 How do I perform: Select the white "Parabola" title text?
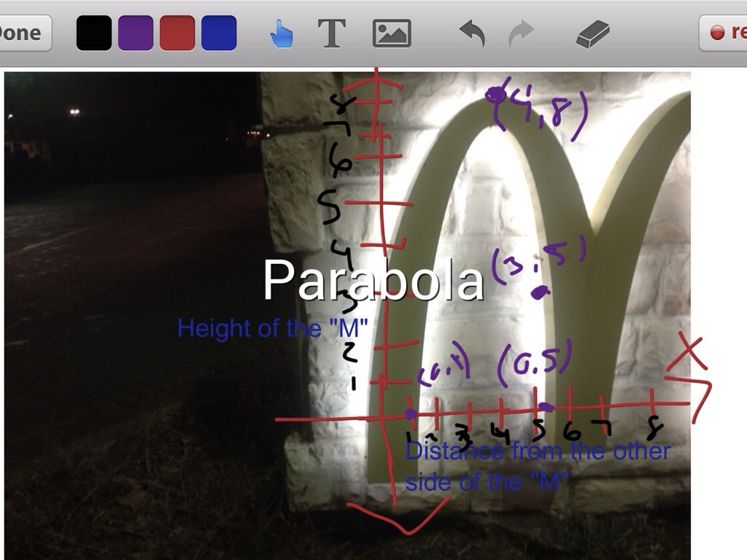[x=373, y=281]
